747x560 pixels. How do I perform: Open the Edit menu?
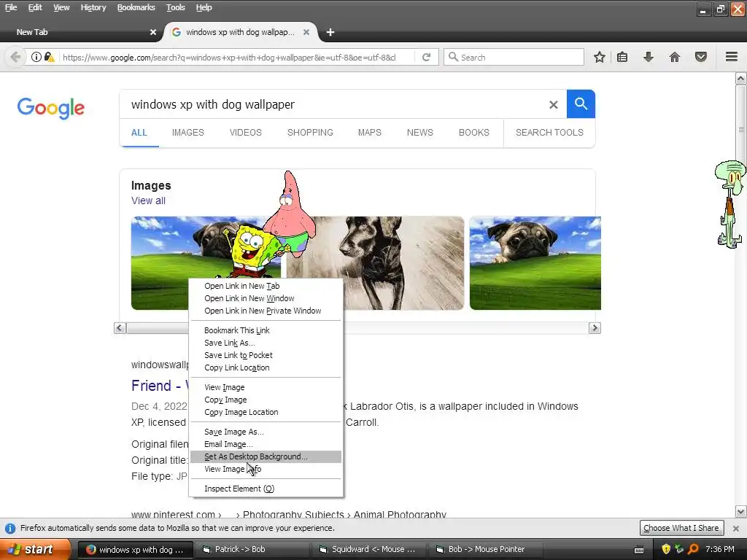click(35, 7)
